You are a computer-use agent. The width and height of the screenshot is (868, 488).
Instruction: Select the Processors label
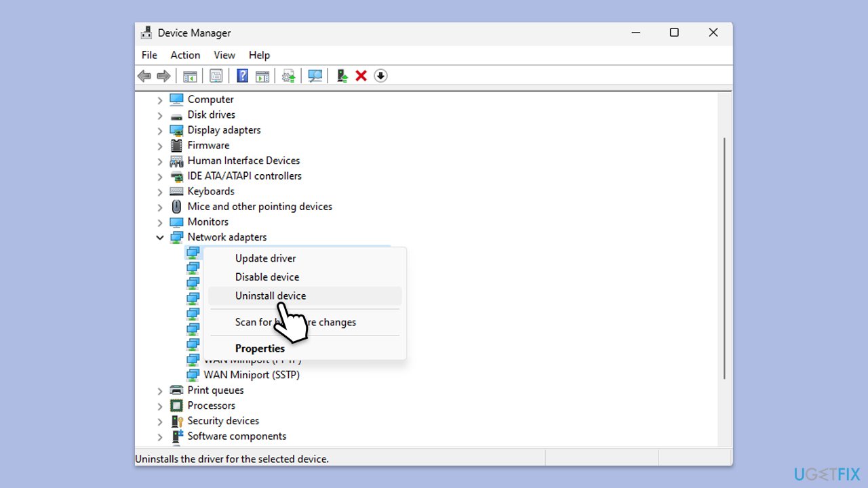212,406
